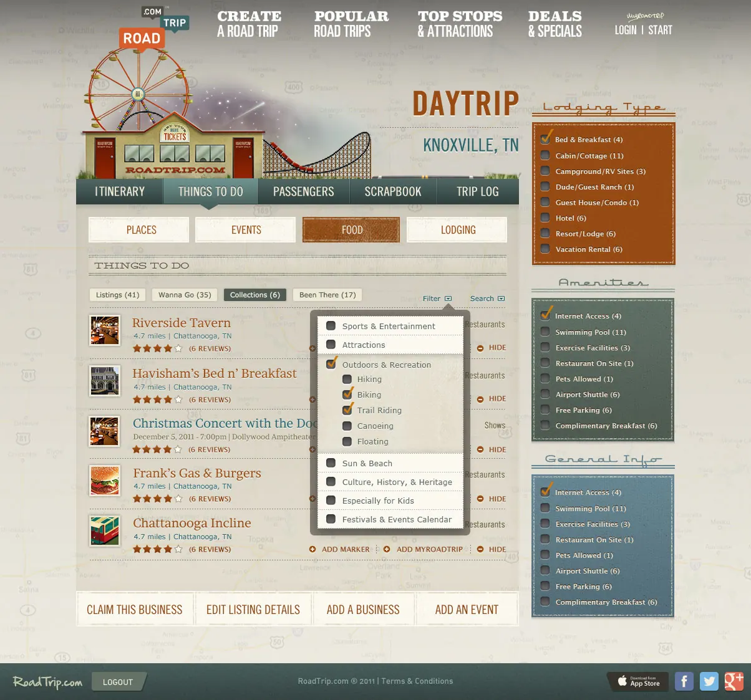Open Chattanooga Incline train thumbnail

[x=104, y=530]
